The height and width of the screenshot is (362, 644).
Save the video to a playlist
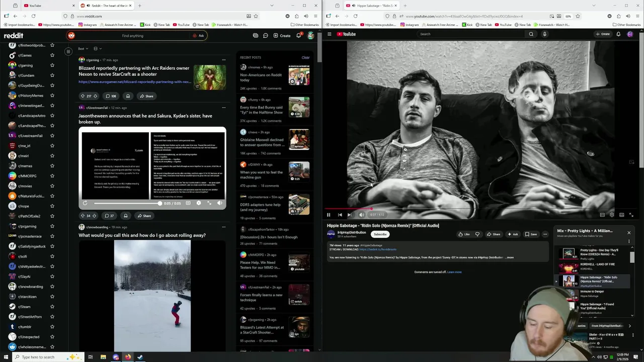(x=531, y=234)
